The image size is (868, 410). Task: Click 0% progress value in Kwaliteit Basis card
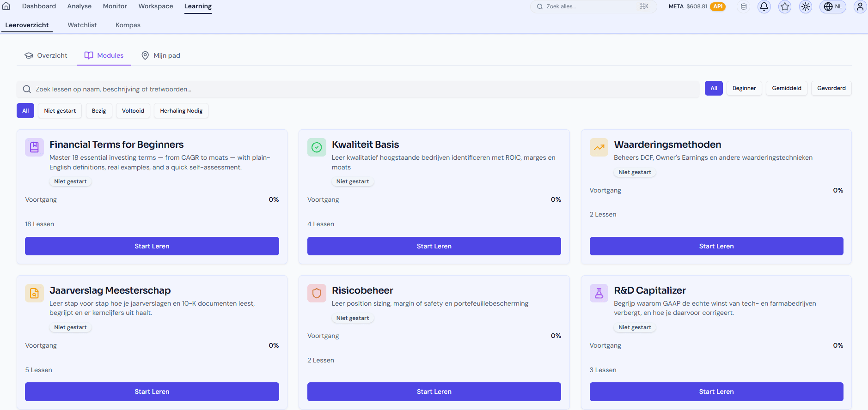(x=556, y=199)
